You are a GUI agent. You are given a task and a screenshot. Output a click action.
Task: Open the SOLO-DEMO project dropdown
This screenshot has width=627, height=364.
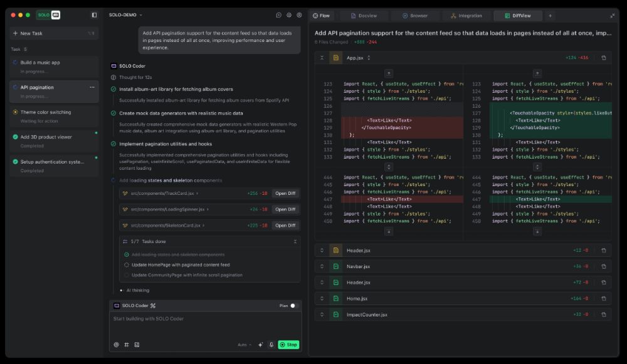pyautogui.click(x=125, y=15)
